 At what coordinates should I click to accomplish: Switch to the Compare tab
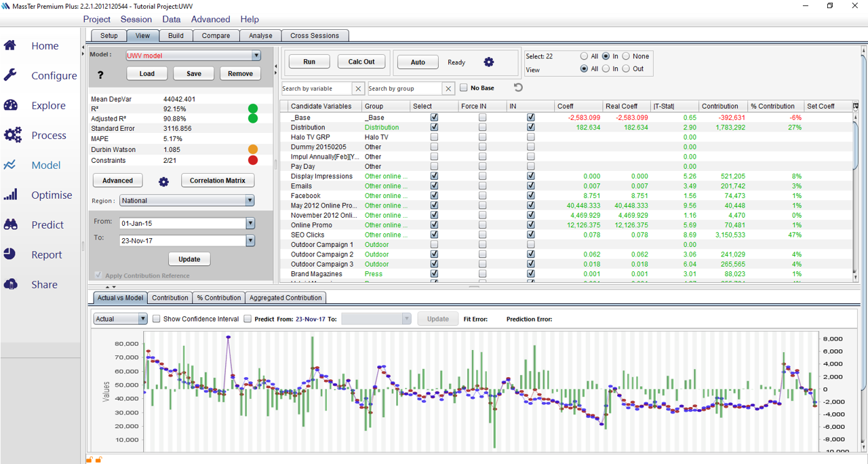216,36
